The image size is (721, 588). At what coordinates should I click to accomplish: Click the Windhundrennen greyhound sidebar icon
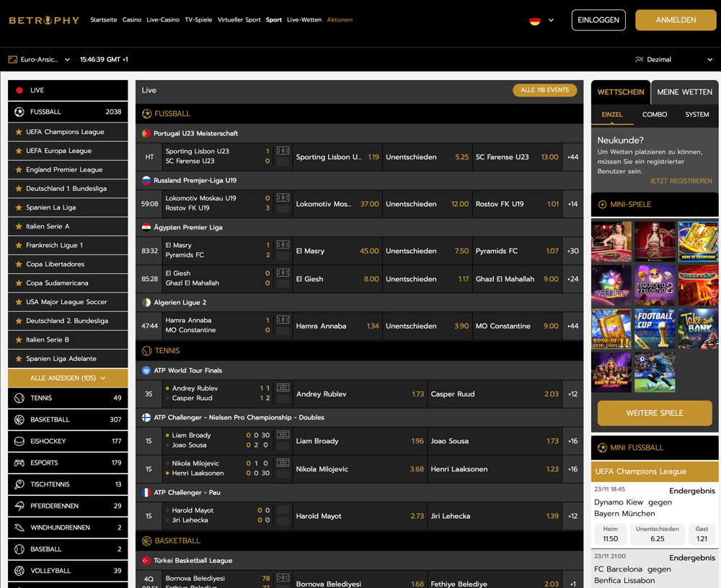[19, 527]
